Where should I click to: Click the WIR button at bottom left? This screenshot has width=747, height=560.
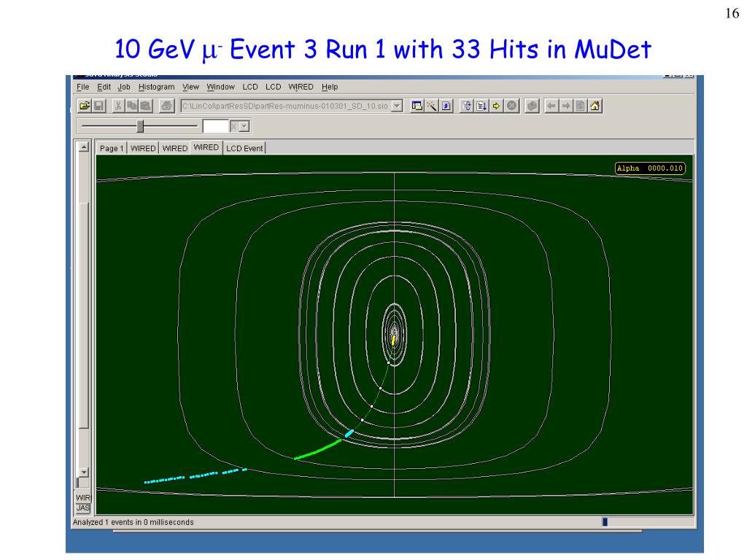83,497
